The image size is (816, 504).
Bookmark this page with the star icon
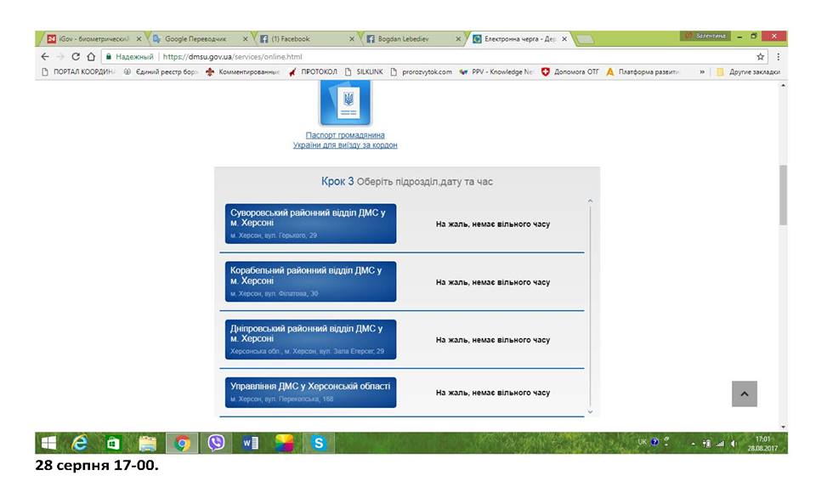tap(760, 57)
